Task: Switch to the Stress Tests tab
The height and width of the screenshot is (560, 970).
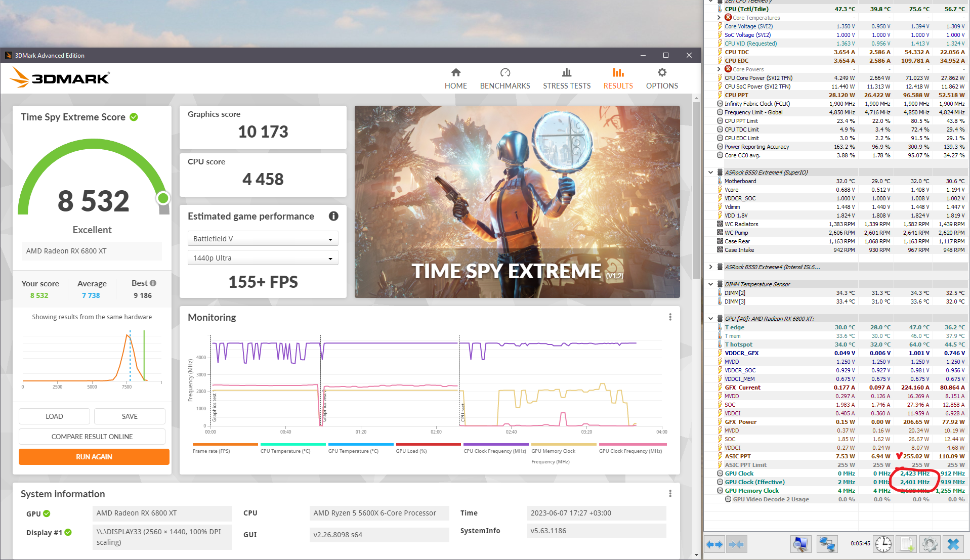Action: 567,79
